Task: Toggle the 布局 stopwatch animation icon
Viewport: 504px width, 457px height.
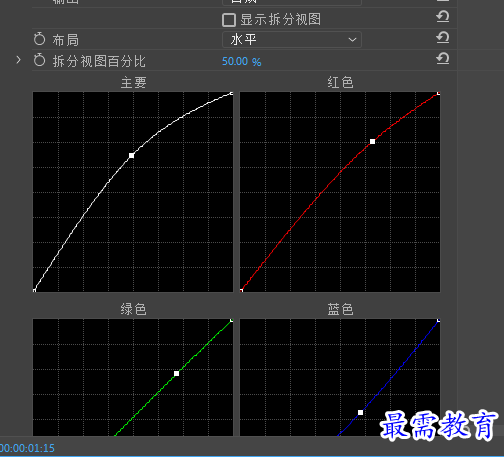Action: 39,39
